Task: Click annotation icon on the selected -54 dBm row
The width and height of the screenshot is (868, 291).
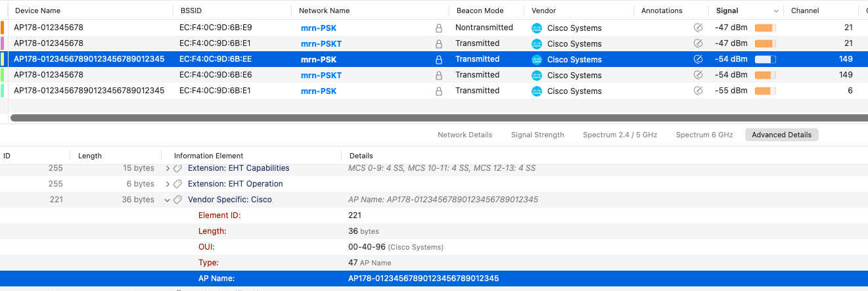Action: 698,59
